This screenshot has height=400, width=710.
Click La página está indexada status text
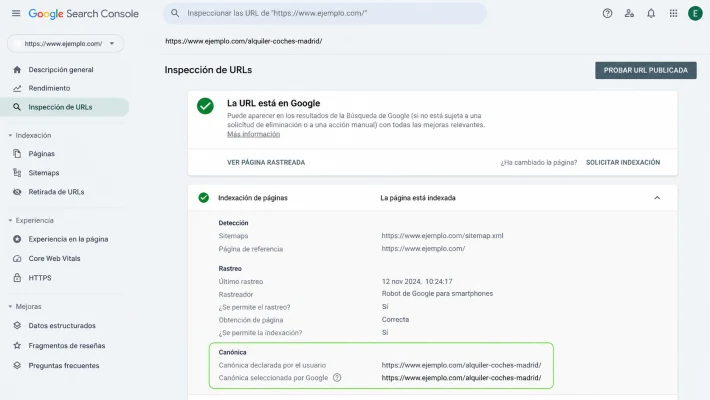coord(418,198)
